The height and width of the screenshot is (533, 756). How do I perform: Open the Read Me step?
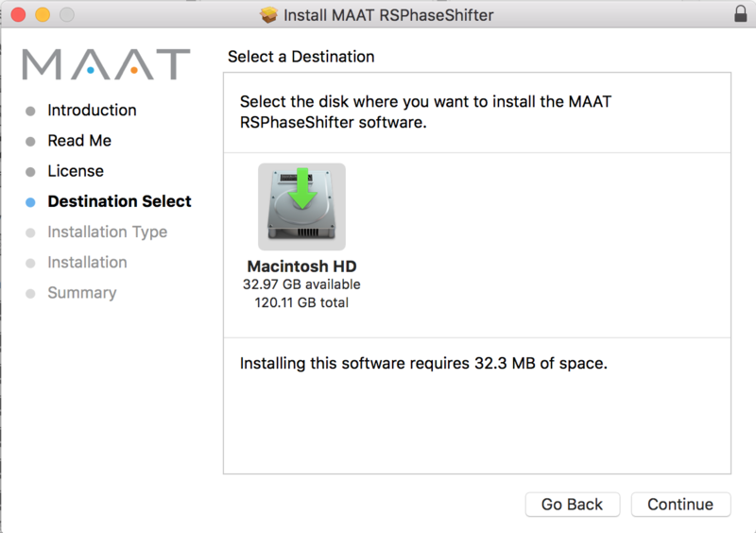[x=79, y=141]
